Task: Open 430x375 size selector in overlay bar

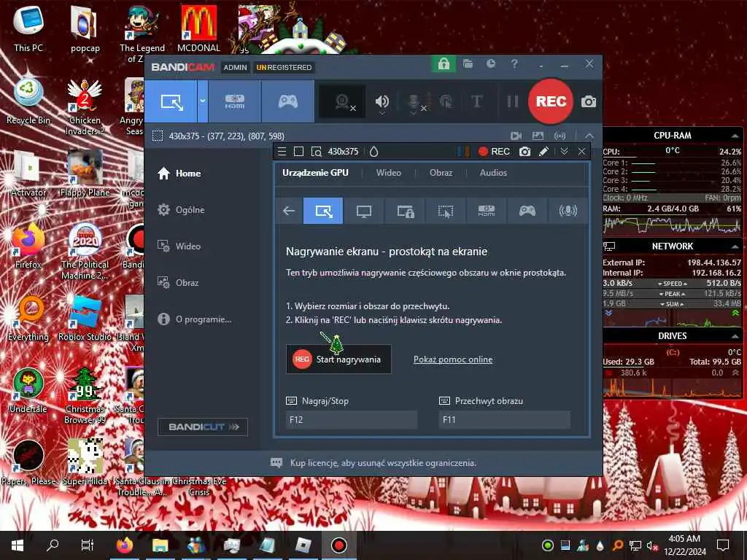Action: pyautogui.click(x=343, y=152)
